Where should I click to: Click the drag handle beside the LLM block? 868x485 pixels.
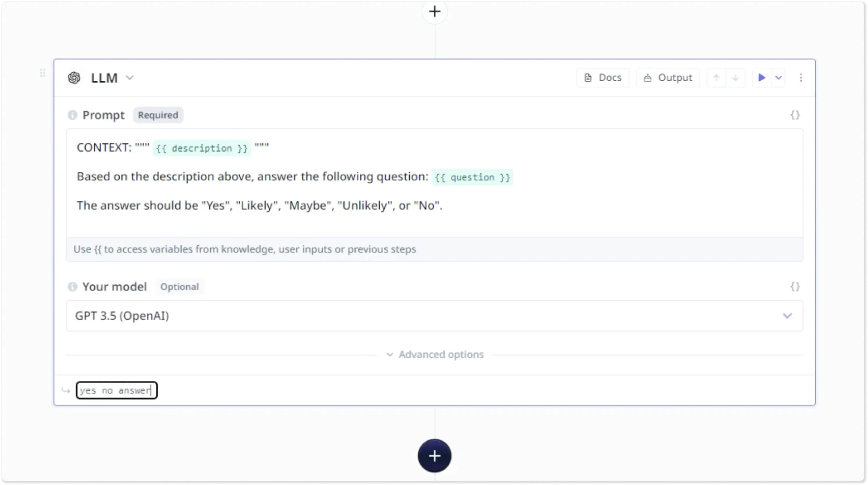pyautogui.click(x=43, y=73)
